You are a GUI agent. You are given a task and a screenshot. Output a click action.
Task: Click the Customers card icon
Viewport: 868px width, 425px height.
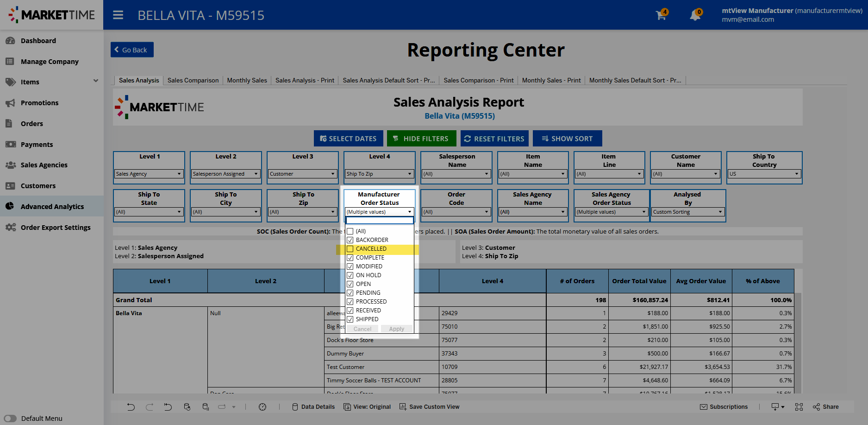click(x=10, y=186)
